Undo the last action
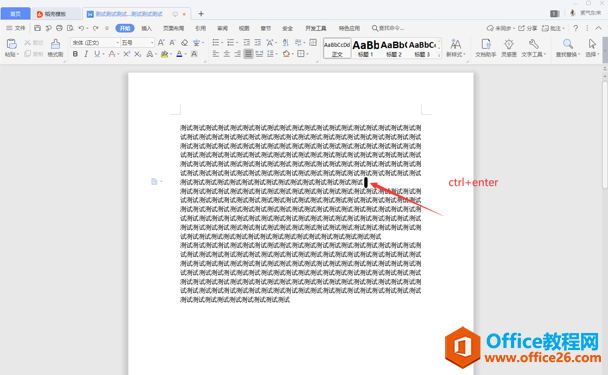The image size is (608, 375). pyautogui.click(x=81, y=28)
